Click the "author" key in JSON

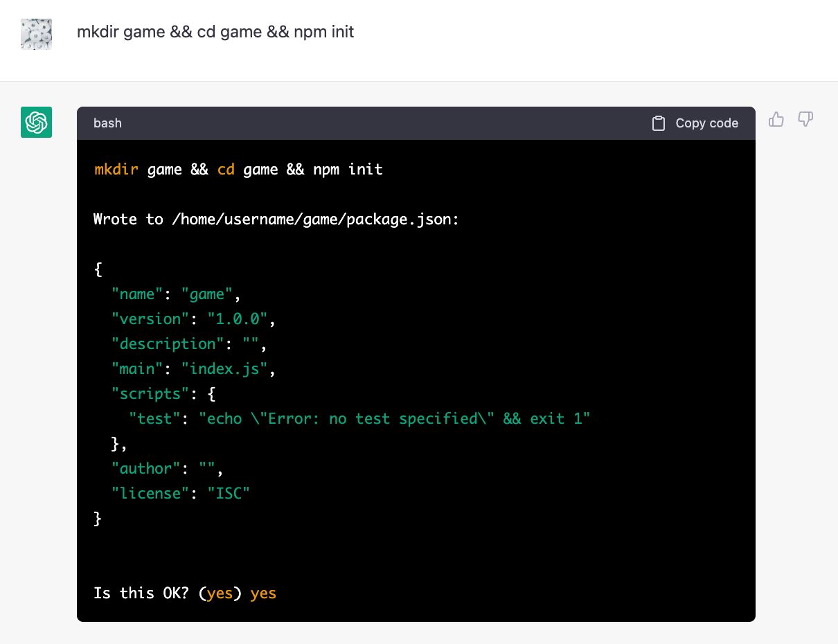coord(145,469)
